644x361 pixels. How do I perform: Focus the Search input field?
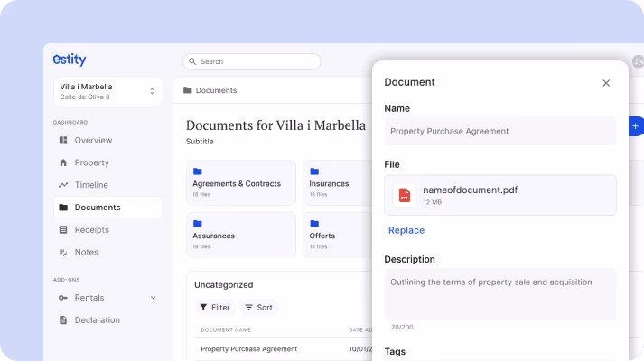click(252, 61)
